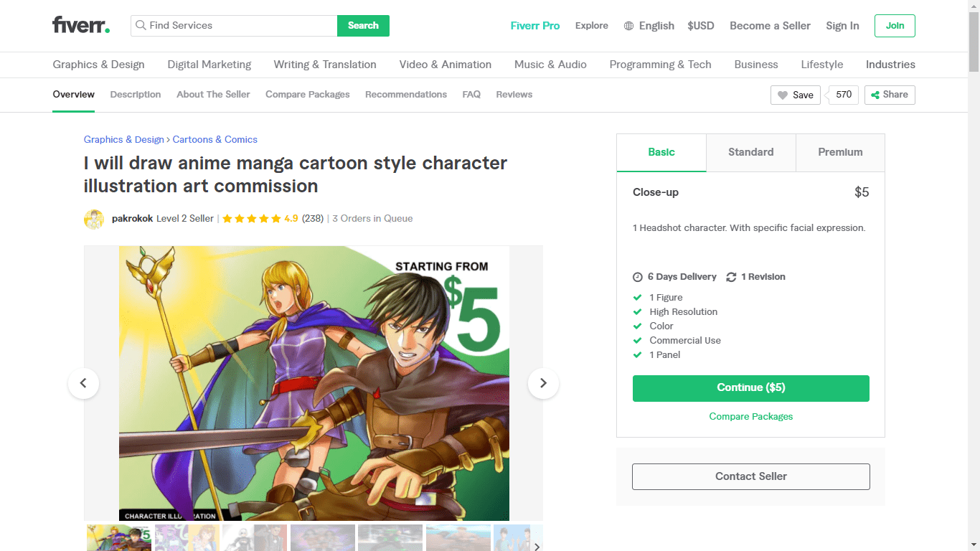Advance thumbnail strip with right chevron
Viewport: 980px width, 551px height.
coord(537,547)
